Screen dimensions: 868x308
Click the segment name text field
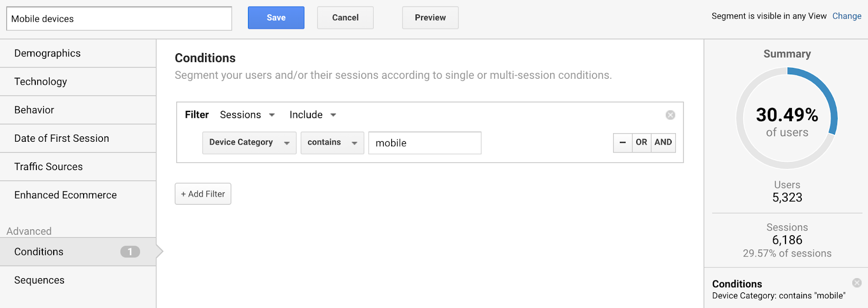click(x=119, y=19)
